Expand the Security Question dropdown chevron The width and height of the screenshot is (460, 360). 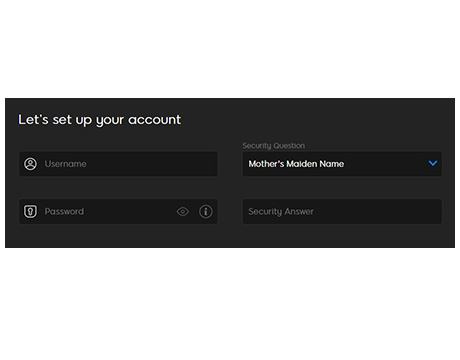click(433, 163)
